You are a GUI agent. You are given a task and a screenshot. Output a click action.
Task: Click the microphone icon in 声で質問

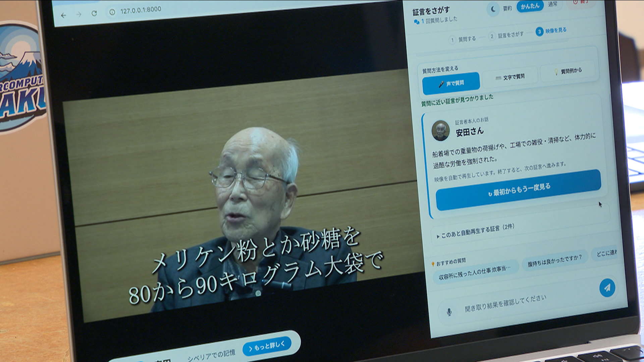point(441,84)
